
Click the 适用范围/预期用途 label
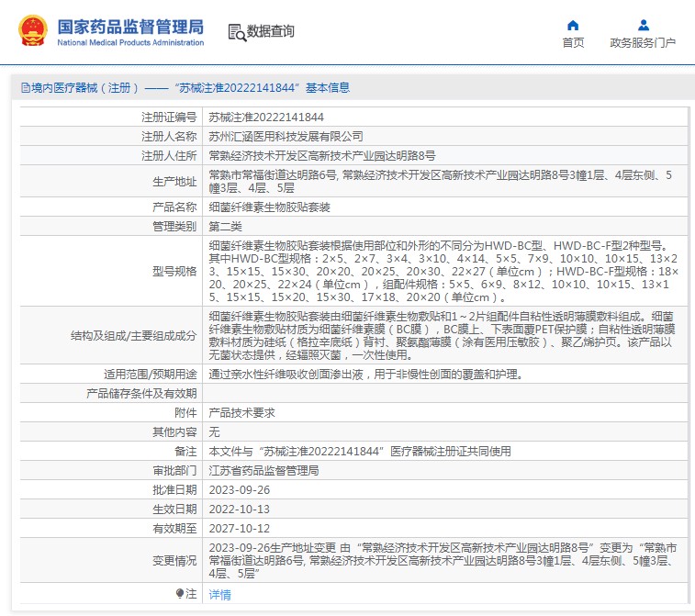(151, 374)
